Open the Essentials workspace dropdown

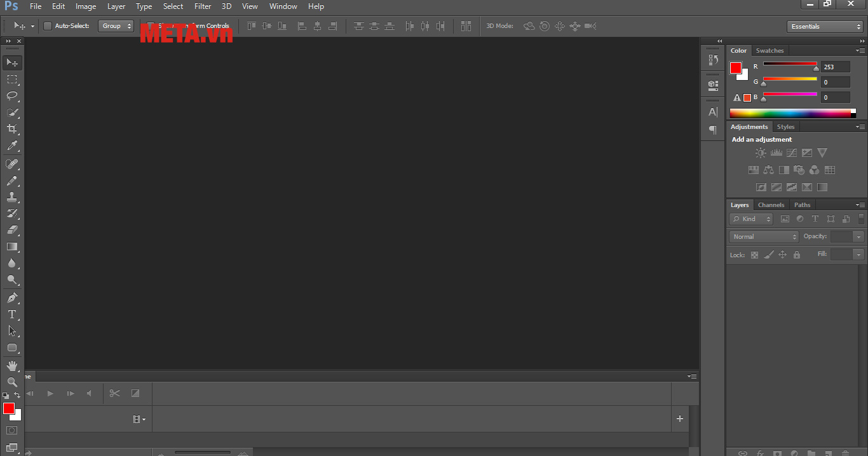click(x=824, y=26)
